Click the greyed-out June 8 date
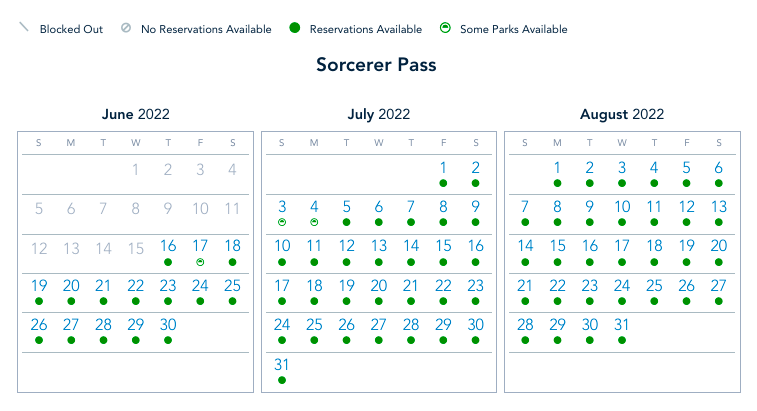The width and height of the screenshot is (757, 411). click(135, 208)
